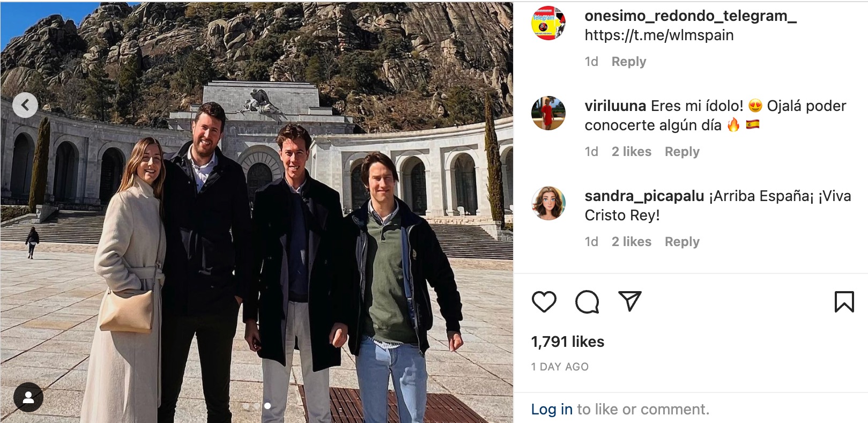Save the post with the bookmark icon
Screen dimensions: 868x423
coord(844,302)
